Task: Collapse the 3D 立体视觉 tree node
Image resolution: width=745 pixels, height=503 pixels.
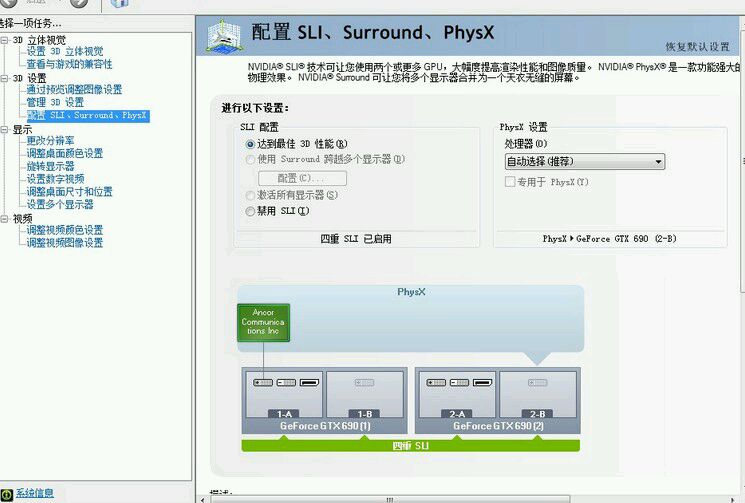Action: tap(4, 40)
